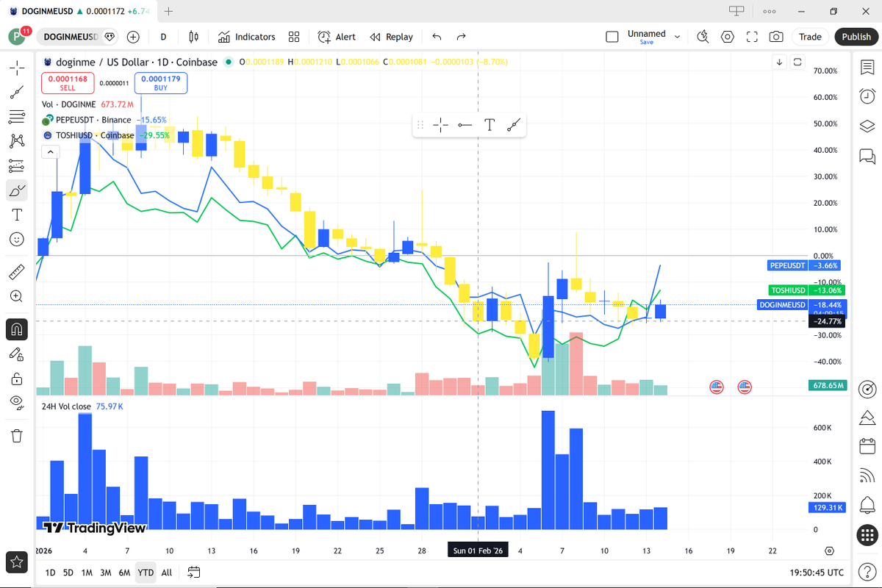
Task: Click the Trade button
Action: pos(811,37)
